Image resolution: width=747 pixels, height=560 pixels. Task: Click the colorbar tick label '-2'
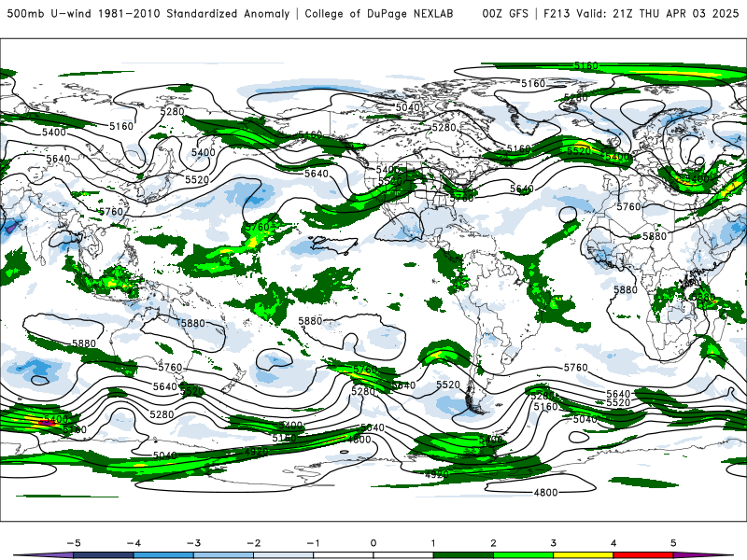(x=253, y=543)
